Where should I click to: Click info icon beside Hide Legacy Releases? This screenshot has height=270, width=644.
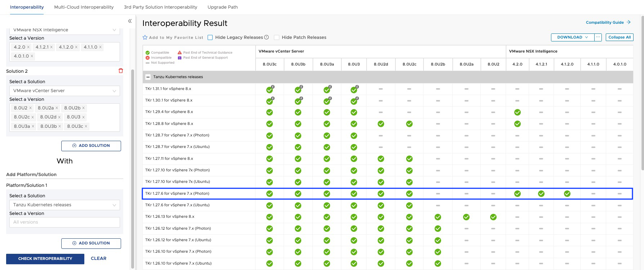click(x=266, y=37)
